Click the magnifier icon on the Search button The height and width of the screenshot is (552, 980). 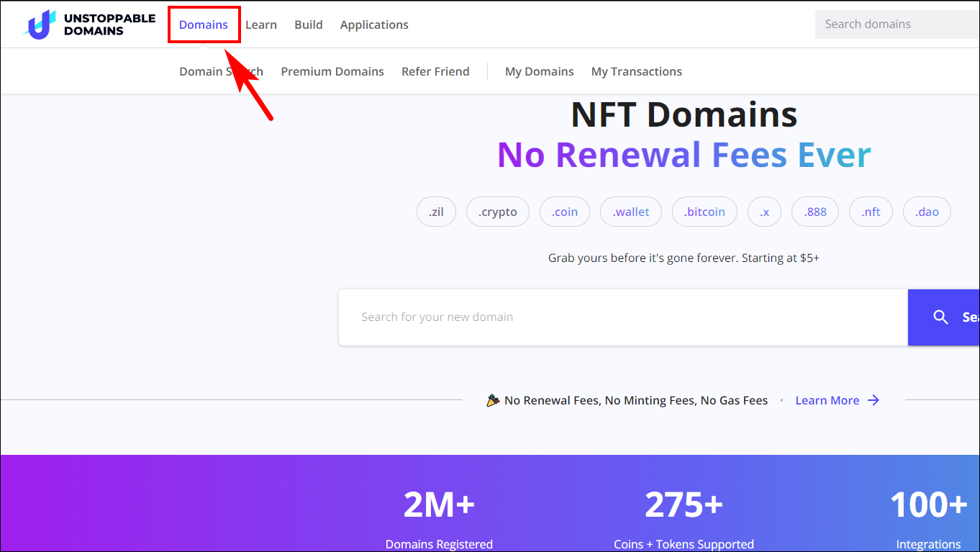pos(940,317)
